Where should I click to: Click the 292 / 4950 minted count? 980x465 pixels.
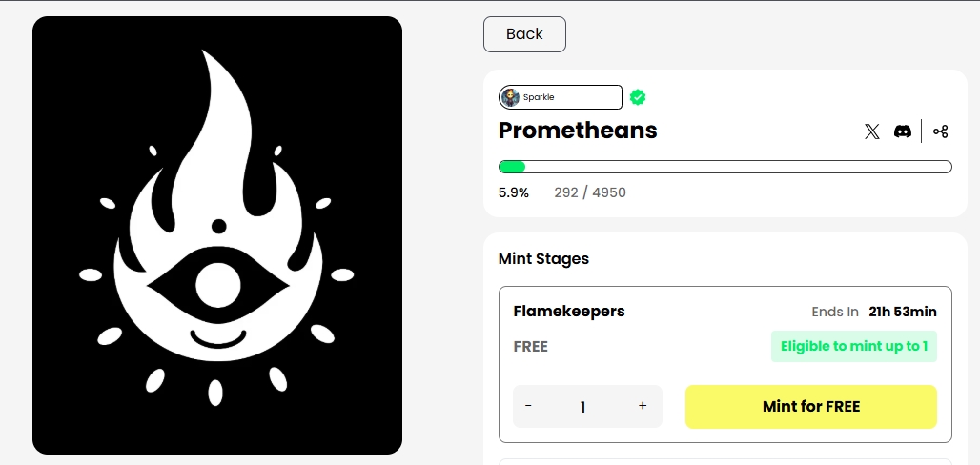[x=590, y=192]
